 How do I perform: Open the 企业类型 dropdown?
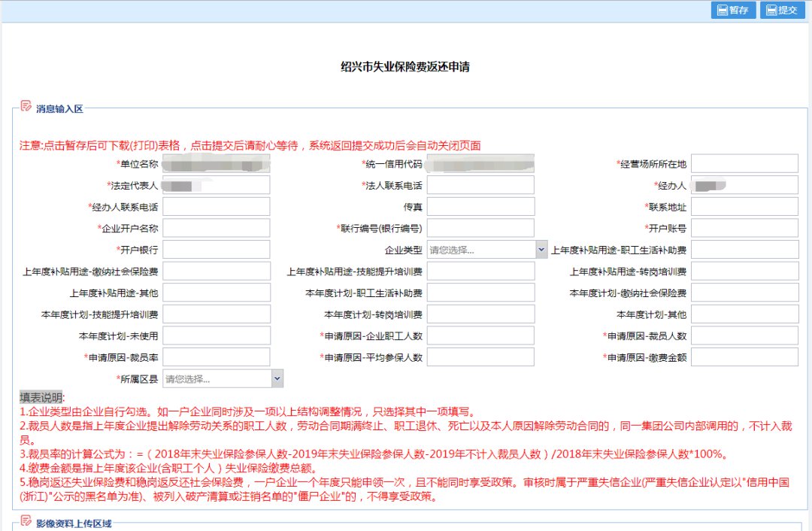(481, 250)
